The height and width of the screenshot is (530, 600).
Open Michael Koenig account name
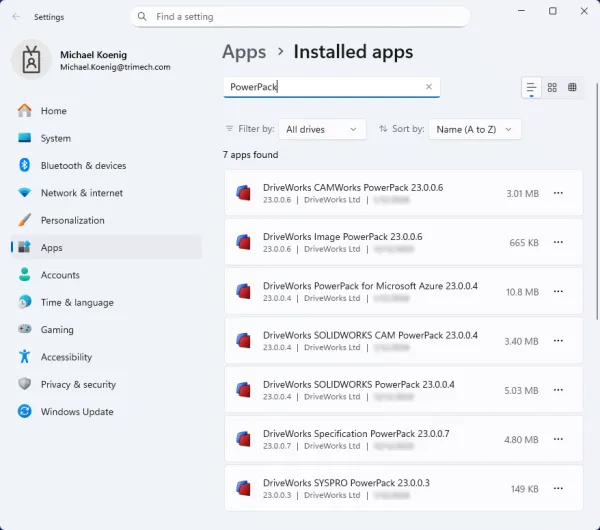93,55
